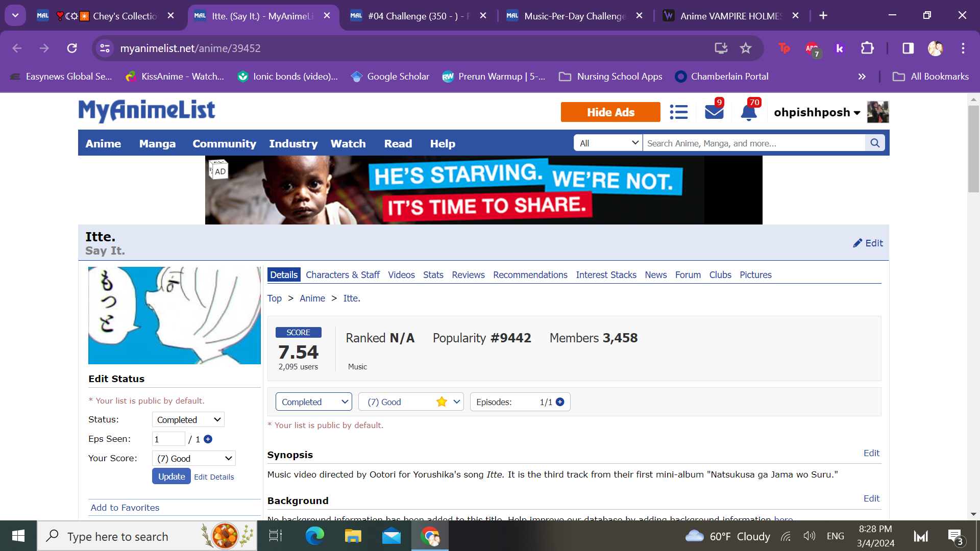Open the search category All dropdown
The height and width of the screenshot is (551, 980).
click(x=608, y=143)
